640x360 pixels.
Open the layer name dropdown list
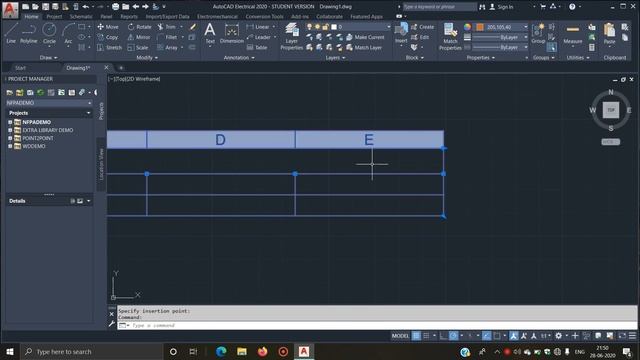[x=389, y=27]
